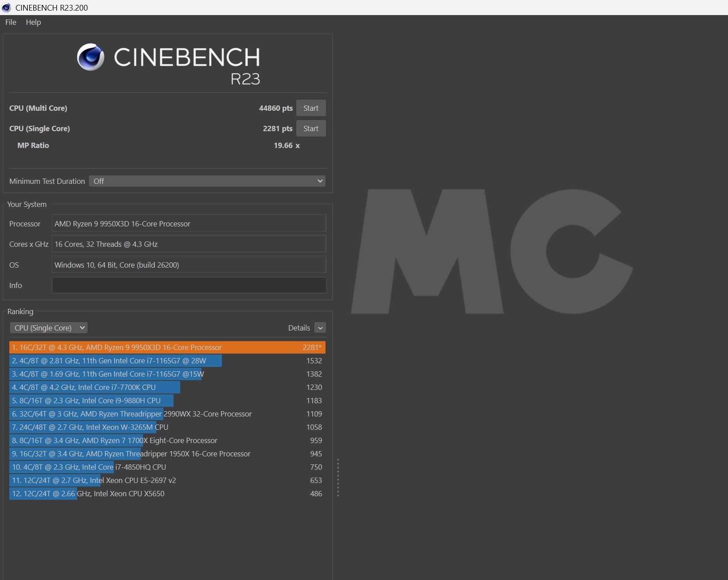The image size is (728, 580).
Task: Start the CPU Single Core test
Action: 310,128
